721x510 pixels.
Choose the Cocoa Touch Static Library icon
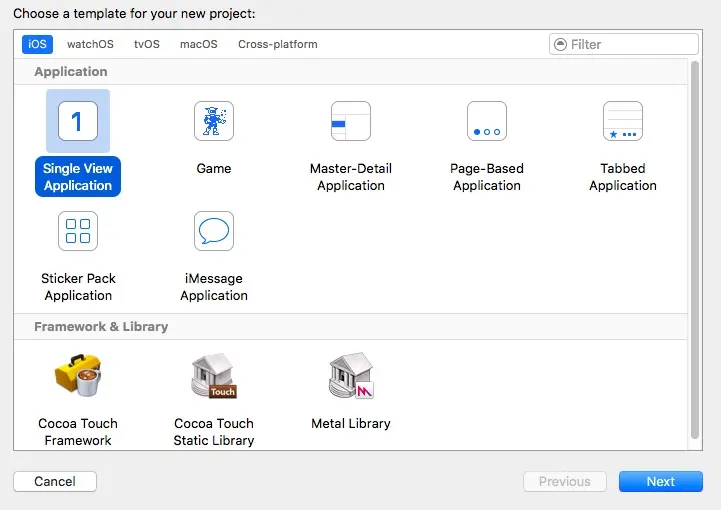[214, 375]
